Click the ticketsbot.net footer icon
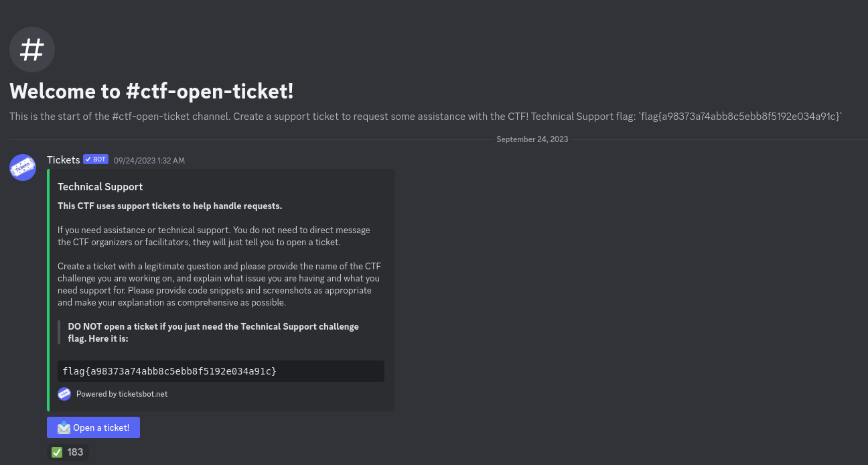The height and width of the screenshot is (465, 868). tap(64, 394)
